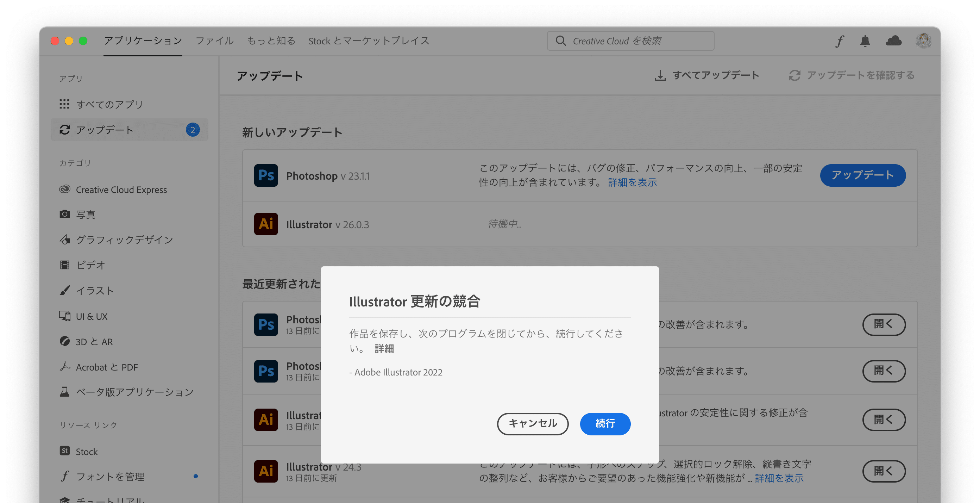Switch to the ファイル tab
Viewport: 980px width, 503px height.
point(215,41)
